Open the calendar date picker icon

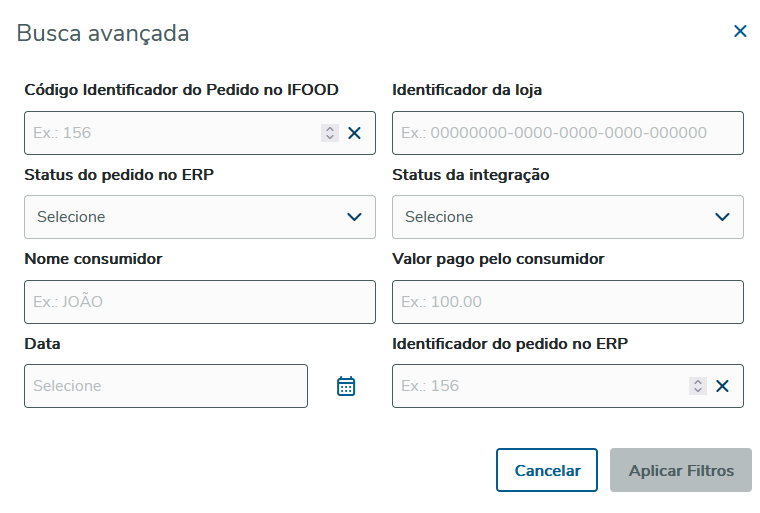(x=346, y=386)
